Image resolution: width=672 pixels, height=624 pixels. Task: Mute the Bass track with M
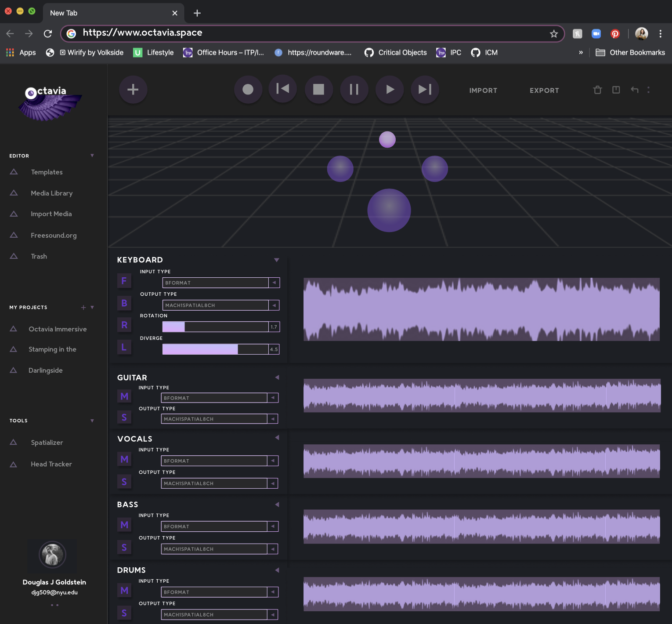point(124,525)
